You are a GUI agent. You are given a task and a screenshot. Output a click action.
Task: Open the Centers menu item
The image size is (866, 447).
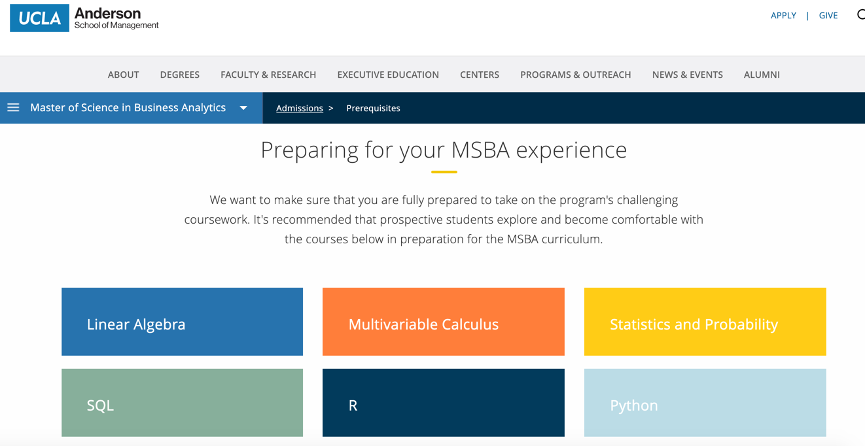pyautogui.click(x=480, y=75)
